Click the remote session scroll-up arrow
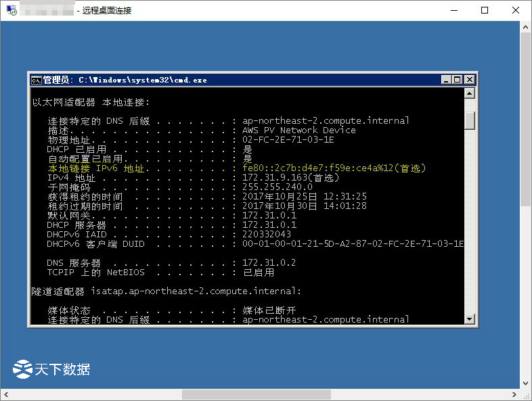 click(x=526, y=26)
